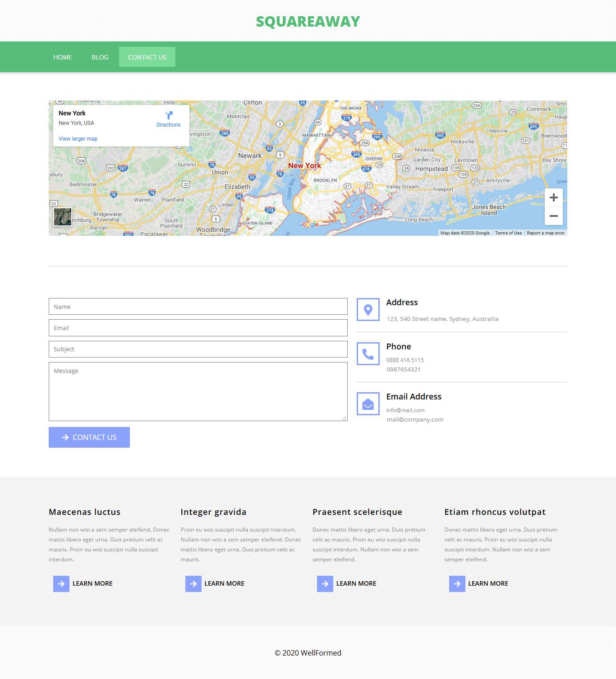Click the Integer gravida heading
The width and height of the screenshot is (616, 679).
pos(213,512)
